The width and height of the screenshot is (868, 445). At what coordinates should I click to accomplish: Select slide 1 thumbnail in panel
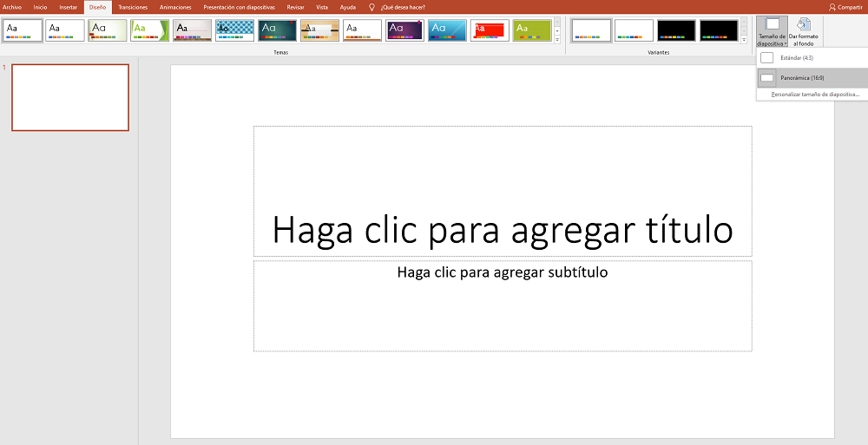click(x=70, y=97)
